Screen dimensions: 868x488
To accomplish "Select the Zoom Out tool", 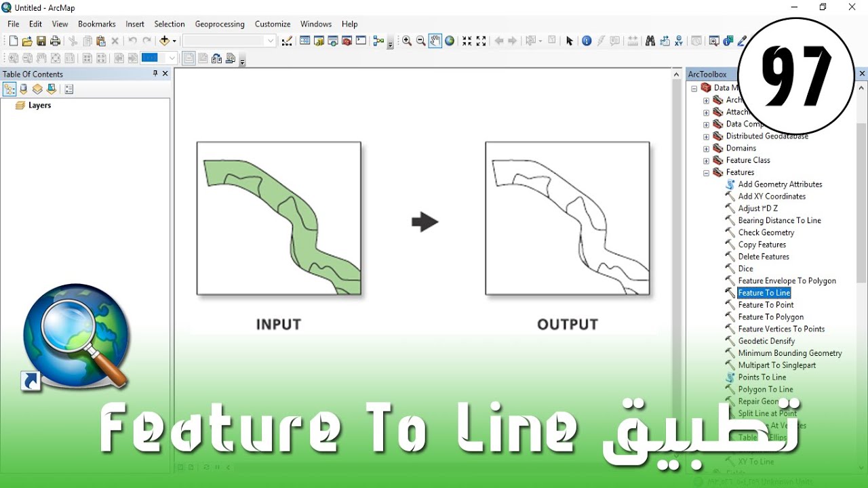I will [x=420, y=41].
